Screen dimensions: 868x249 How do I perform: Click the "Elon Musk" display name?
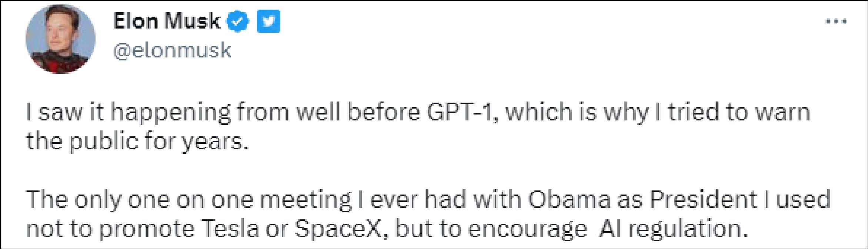(167, 21)
